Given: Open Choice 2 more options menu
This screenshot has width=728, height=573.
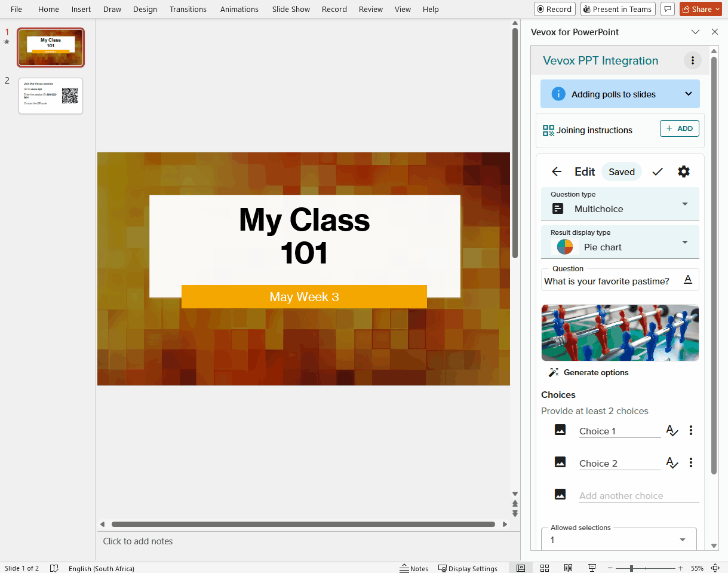Looking at the screenshot, I should (691, 462).
